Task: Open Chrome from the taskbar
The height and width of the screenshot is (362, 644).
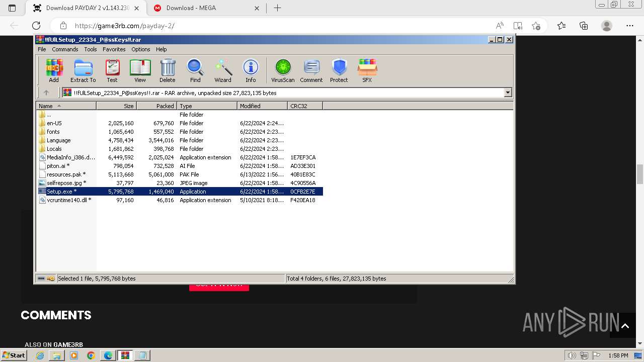Action: (91, 355)
